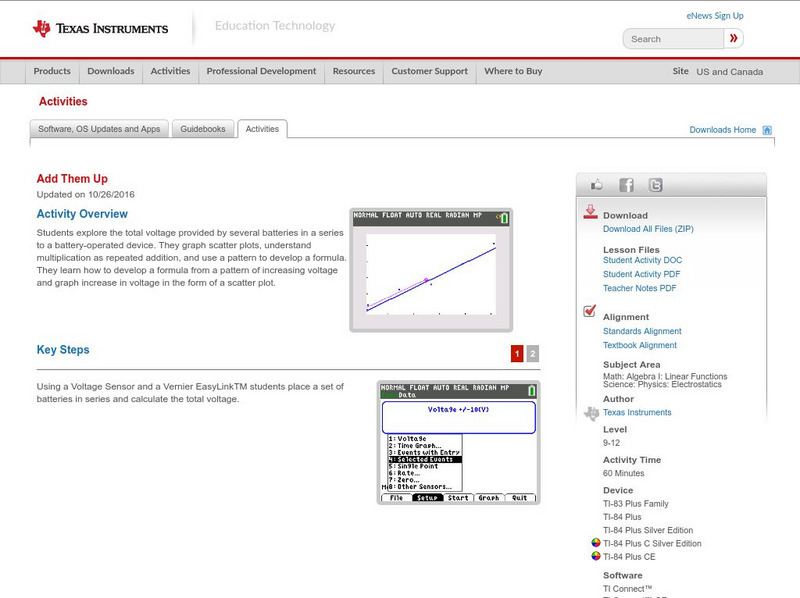Switch to Software, OS Updates and Apps tab
The height and width of the screenshot is (598, 800).
click(99, 129)
